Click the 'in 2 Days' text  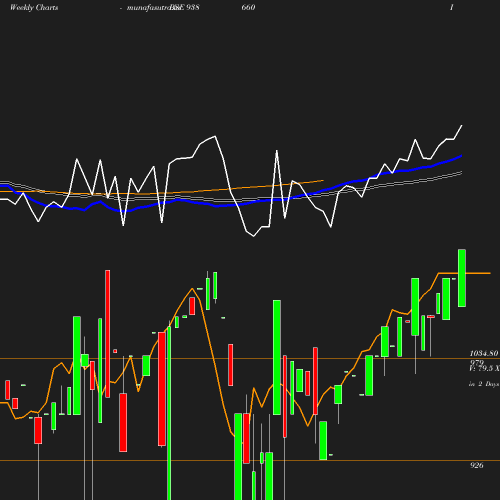tap(484, 384)
